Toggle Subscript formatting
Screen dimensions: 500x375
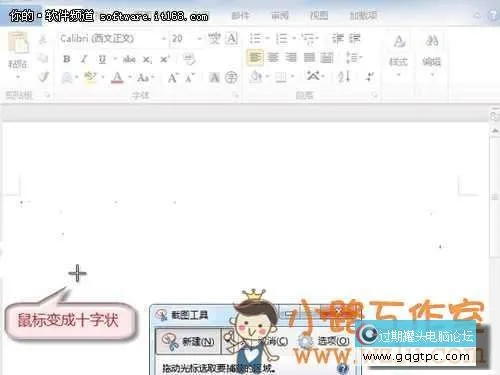click(147, 60)
